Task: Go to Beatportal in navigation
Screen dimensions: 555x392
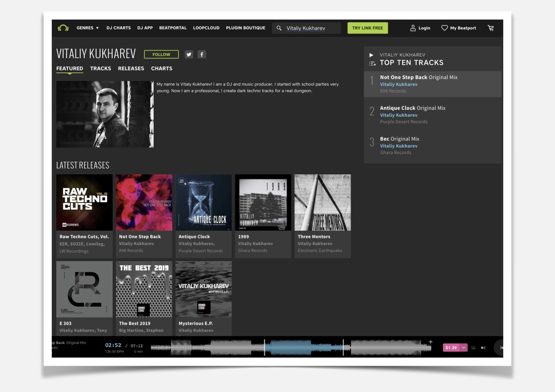Action: point(173,28)
